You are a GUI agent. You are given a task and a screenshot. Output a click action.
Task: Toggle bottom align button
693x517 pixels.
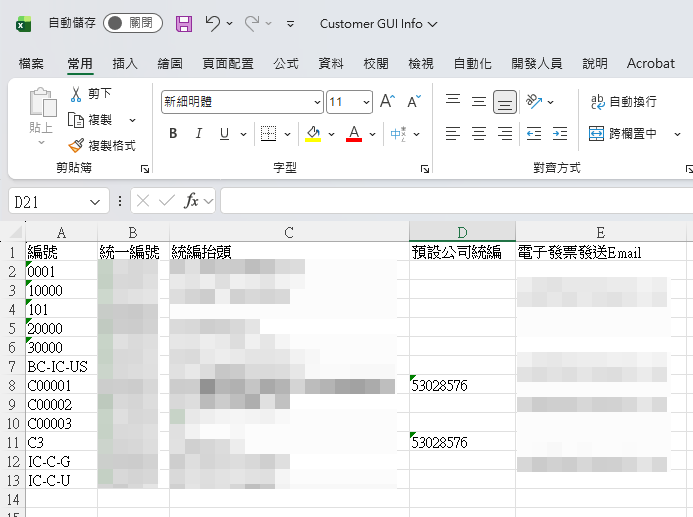(x=505, y=102)
